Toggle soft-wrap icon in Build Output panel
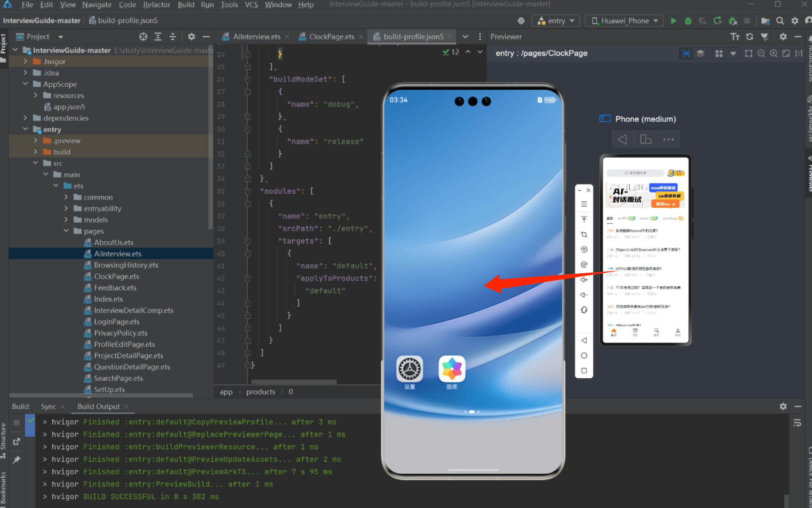812x508 pixels. (x=797, y=423)
